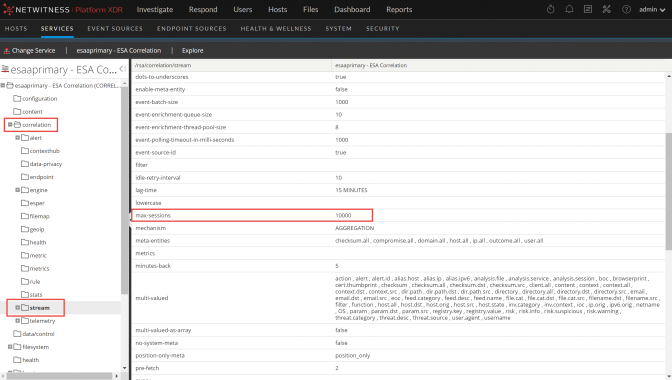Click the contexthub folder icon

25,151
